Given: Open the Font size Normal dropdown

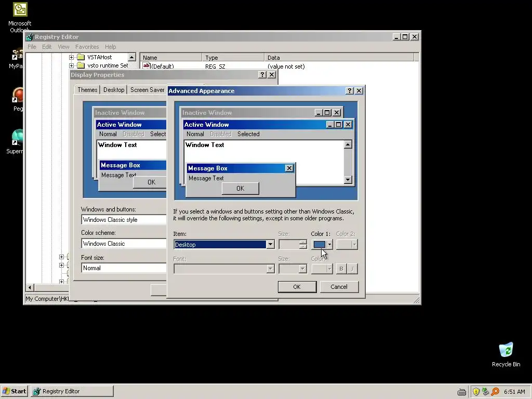Looking at the screenshot, I should tap(124, 268).
